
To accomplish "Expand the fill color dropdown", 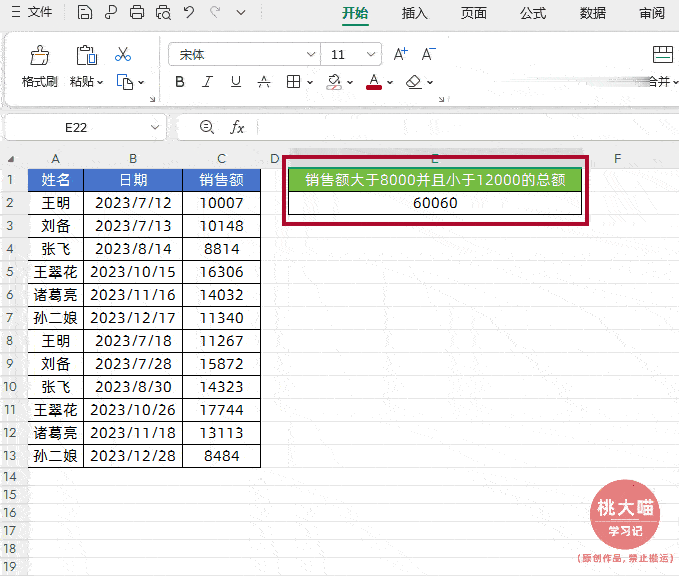I will point(350,82).
